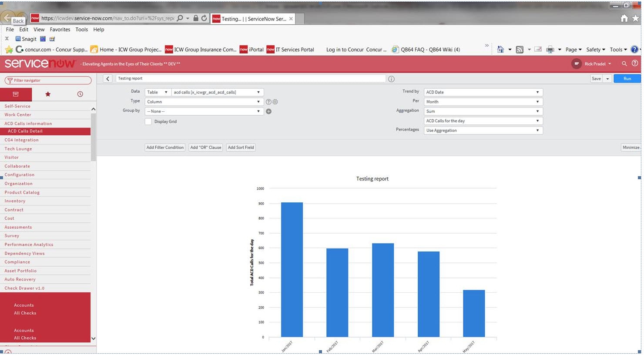Click the ServiceNow header search icon

(624, 64)
